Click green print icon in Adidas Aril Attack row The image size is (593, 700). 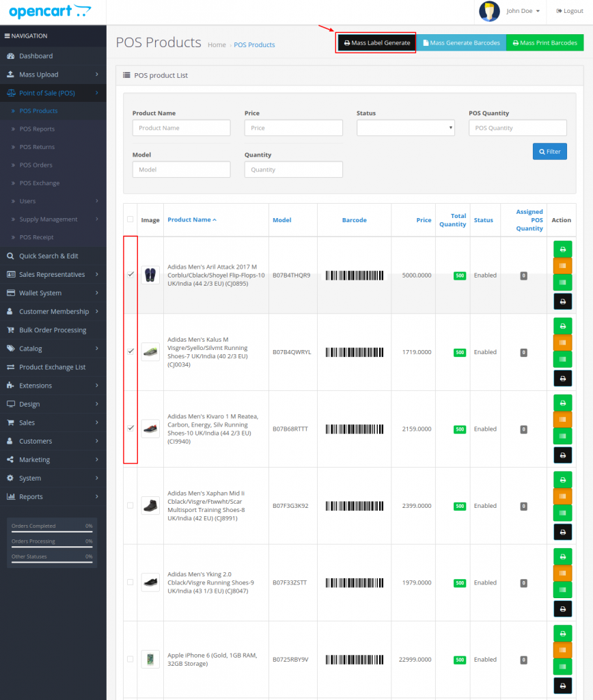(563, 249)
